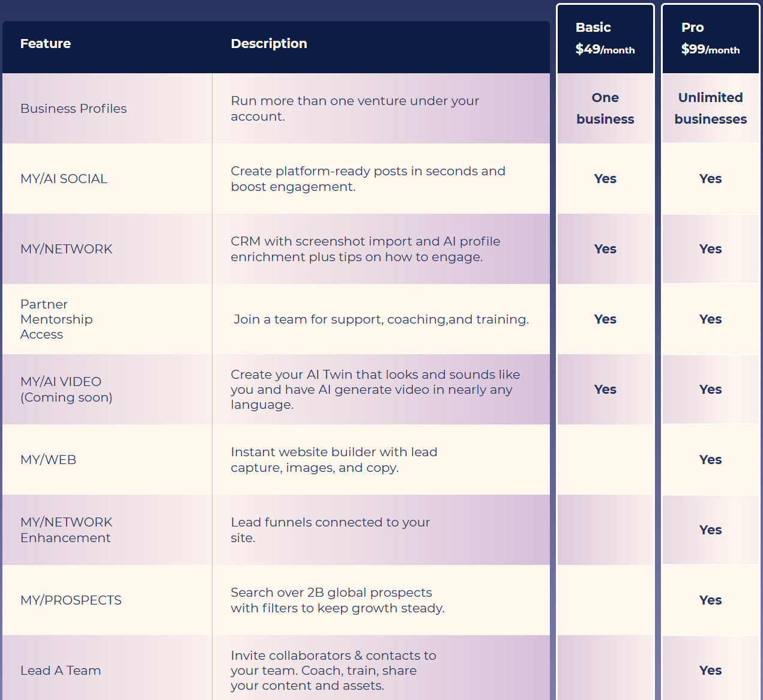The width and height of the screenshot is (763, 700).
Task: Click Pro plan's Yes for MY/WEB
Action: pos(710,460)
